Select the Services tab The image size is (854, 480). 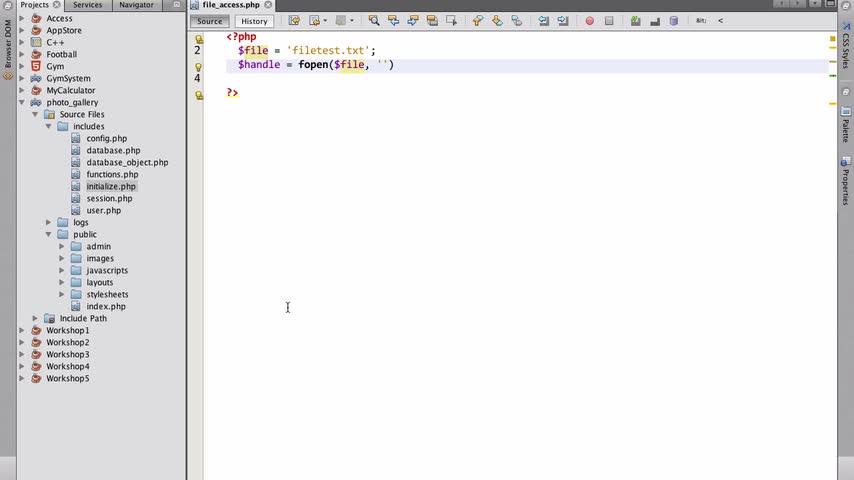click(x=88, y=4)
